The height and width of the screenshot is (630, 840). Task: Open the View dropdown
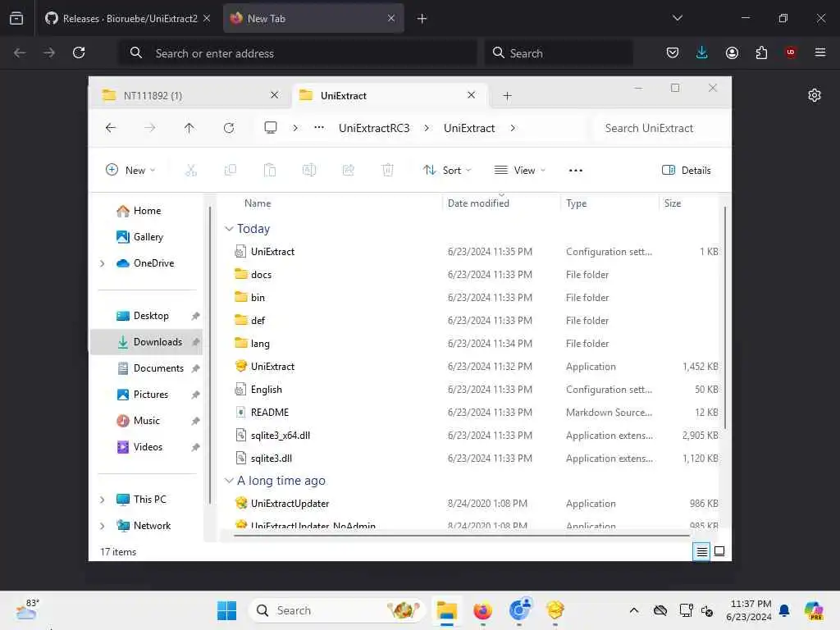coord(519,171)
